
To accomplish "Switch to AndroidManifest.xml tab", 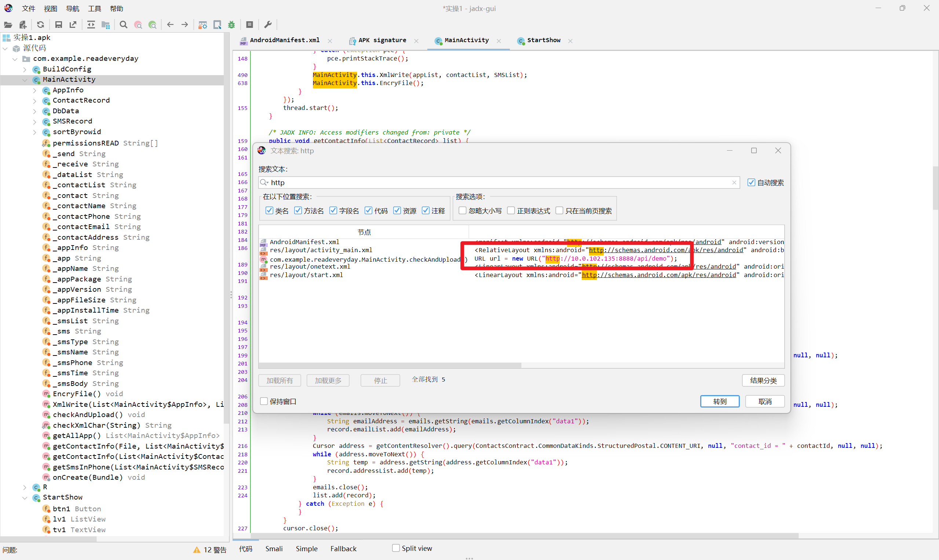I will pos(284,40).
